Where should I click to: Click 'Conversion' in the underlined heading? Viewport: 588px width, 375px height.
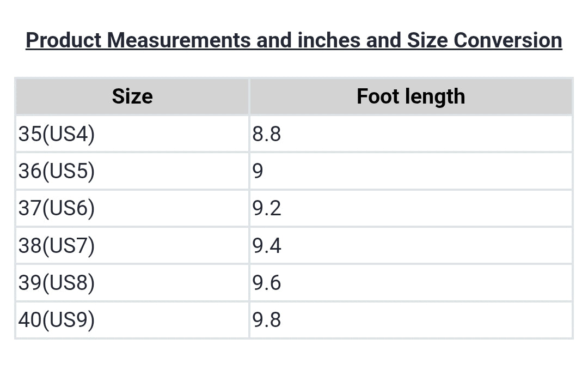click(x=507, y=40)
